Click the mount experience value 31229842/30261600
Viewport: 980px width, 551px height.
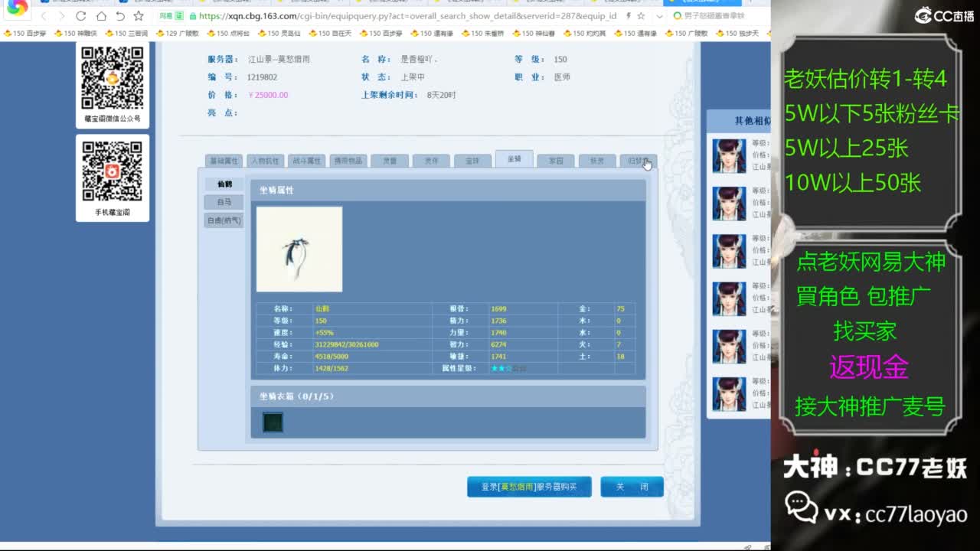pos(347,344)
